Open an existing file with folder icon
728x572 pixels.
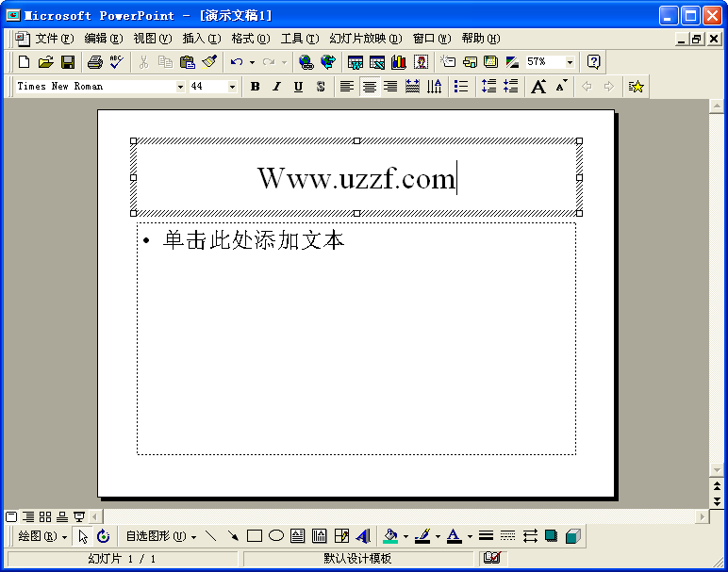[45, 61]
